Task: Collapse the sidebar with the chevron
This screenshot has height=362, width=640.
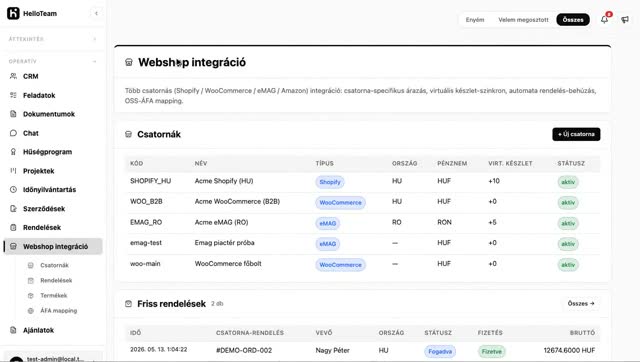Action: [96, 13]
